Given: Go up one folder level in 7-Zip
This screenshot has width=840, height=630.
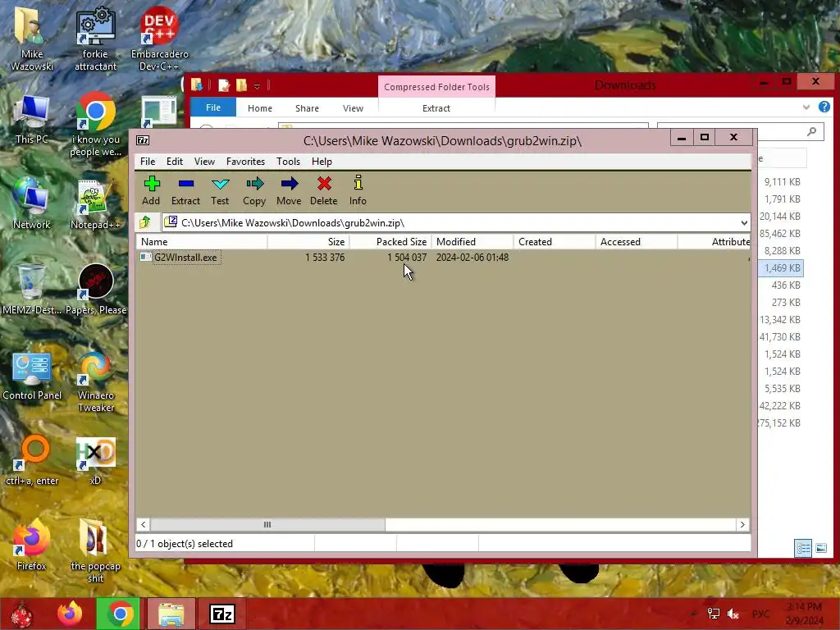Looking at the screenshot, I should (145, 222).
